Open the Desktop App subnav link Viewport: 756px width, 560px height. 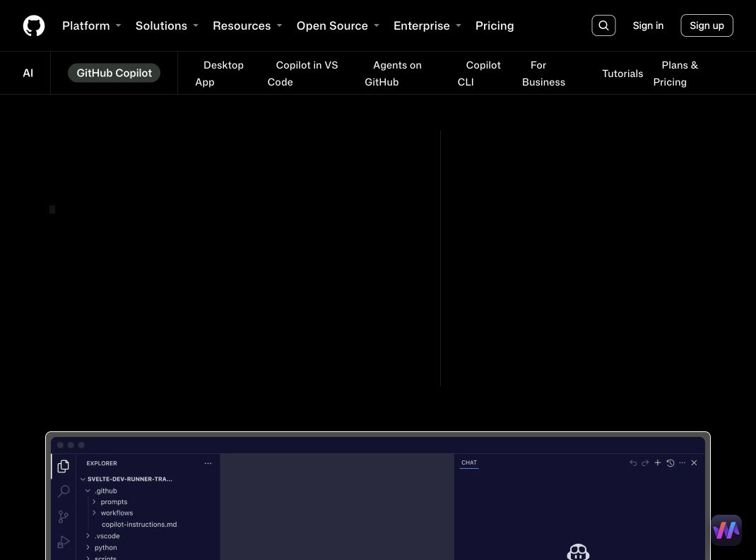point(219,74)
